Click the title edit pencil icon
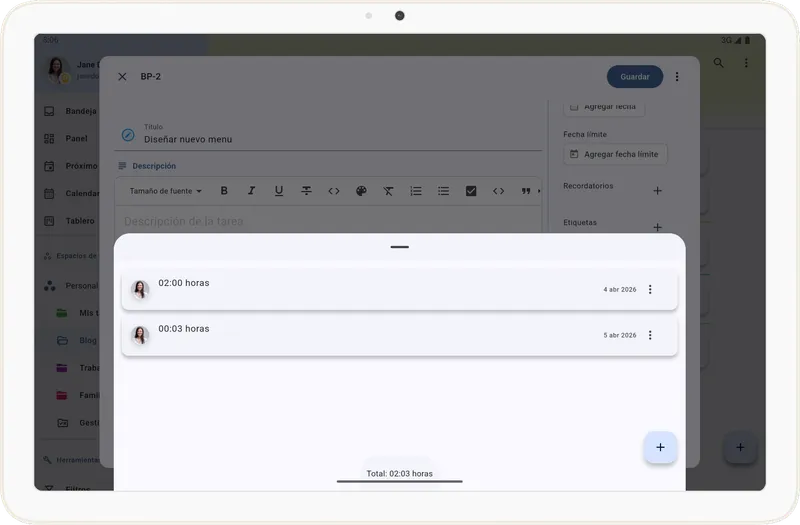The height and width of the screenshot is (525, 800). click(128, 135)
